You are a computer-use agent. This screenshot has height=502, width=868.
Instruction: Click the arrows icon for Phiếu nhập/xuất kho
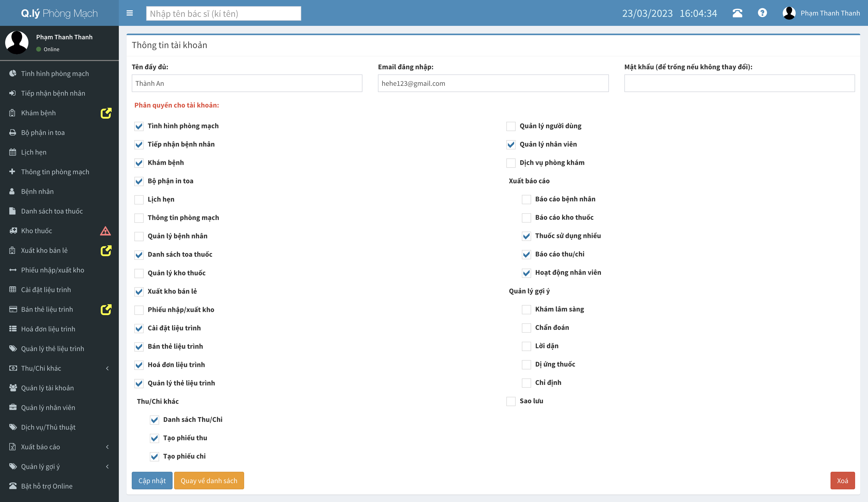(x=13, y=270)
